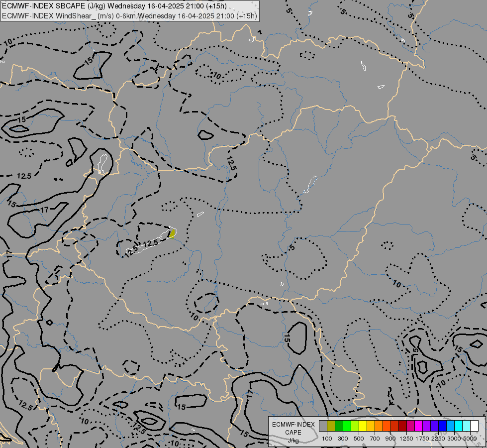Select the 500 legend value label
Image resolution: width=487 pixels, height=448 pixels.
pyautogui.click(x=359, y=439)
